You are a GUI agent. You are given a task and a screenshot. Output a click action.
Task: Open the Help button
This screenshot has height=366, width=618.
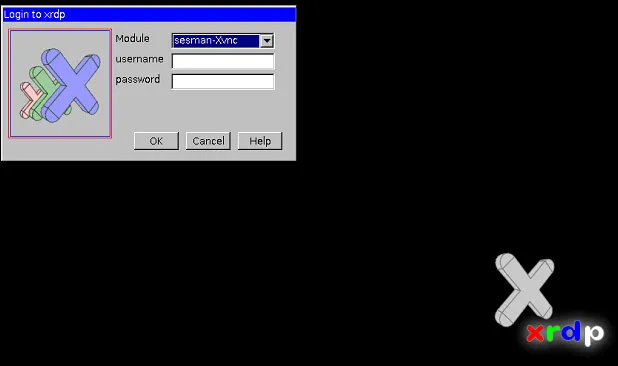260,141
